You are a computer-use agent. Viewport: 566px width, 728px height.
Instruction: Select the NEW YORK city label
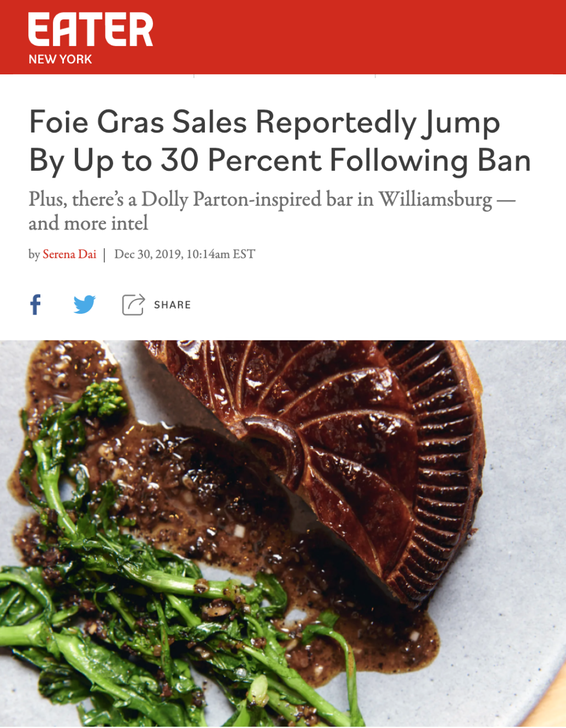60,59
